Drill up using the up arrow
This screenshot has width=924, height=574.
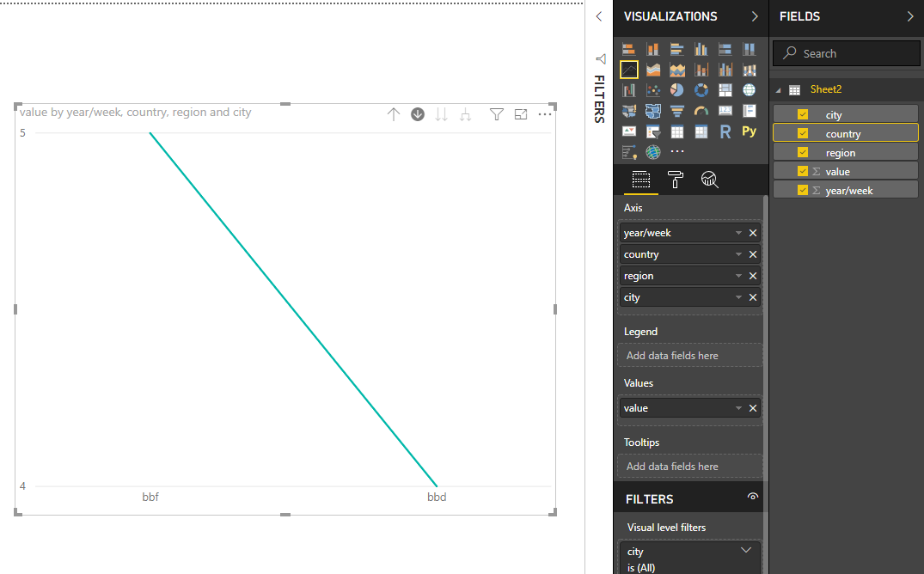[x=393, y=114]
